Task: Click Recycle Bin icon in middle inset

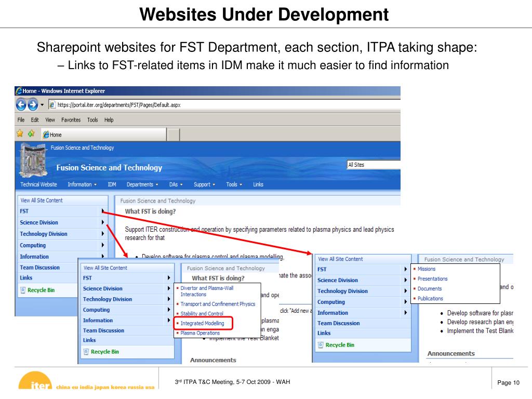Action: coord(86,352)
